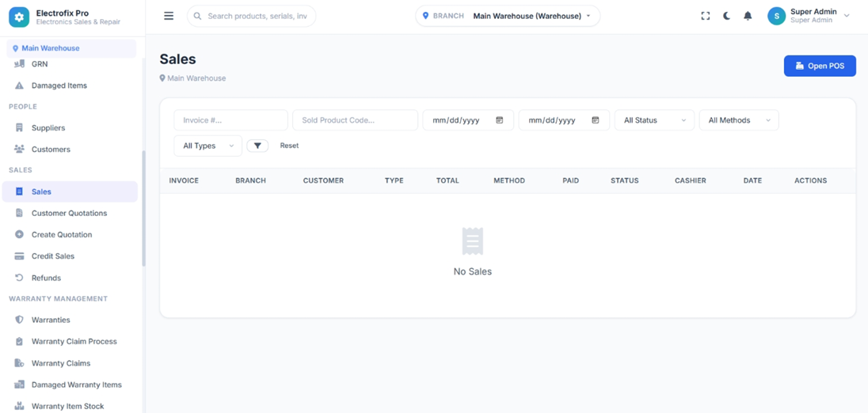Click the TOTAL column header

tap(447, 181)
